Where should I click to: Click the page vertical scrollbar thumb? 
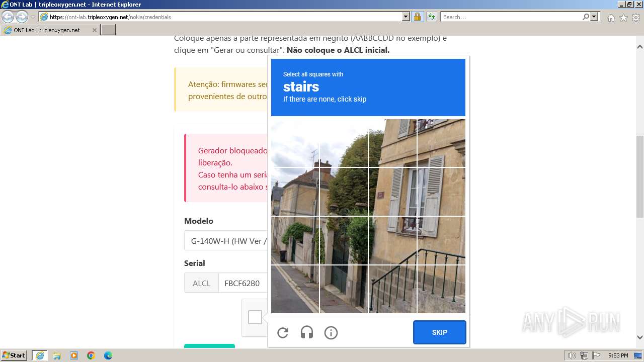pyautogui.click(x=640, y=176)
